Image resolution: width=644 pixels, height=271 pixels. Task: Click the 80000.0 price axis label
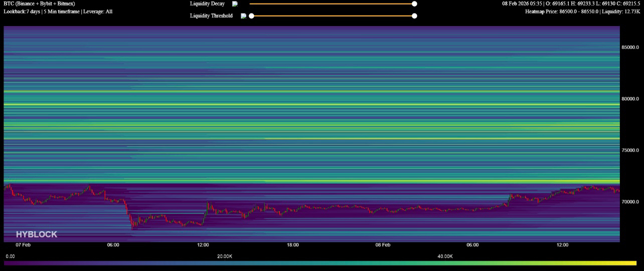631,99
